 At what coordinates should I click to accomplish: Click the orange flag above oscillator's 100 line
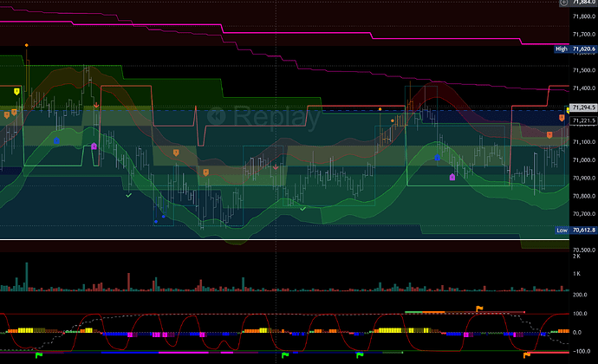click(x=479, y=308)
